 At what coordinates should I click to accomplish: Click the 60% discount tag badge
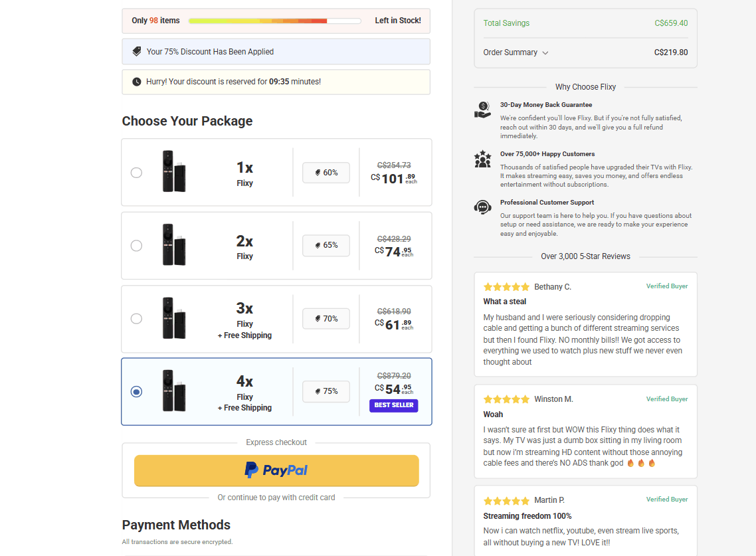[326, 173]
